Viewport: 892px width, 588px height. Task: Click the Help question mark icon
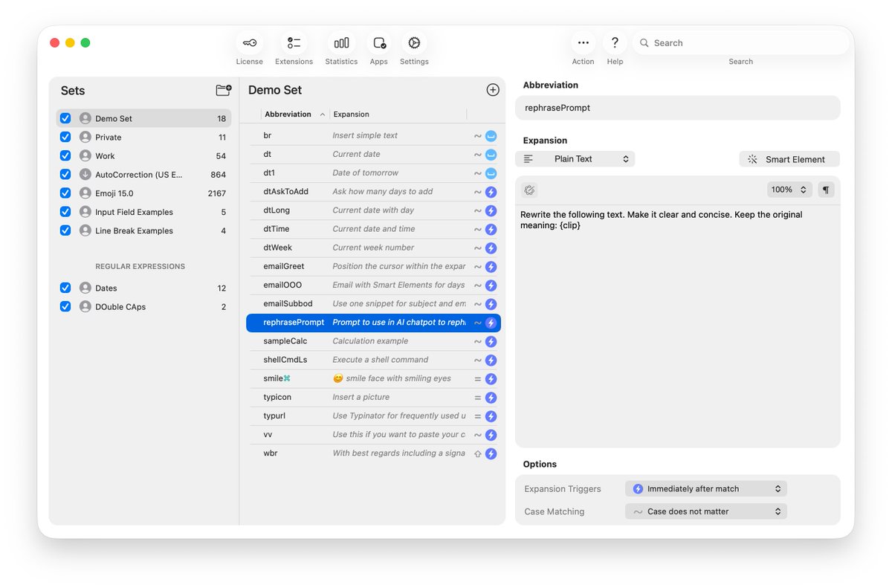click(615, 43)
